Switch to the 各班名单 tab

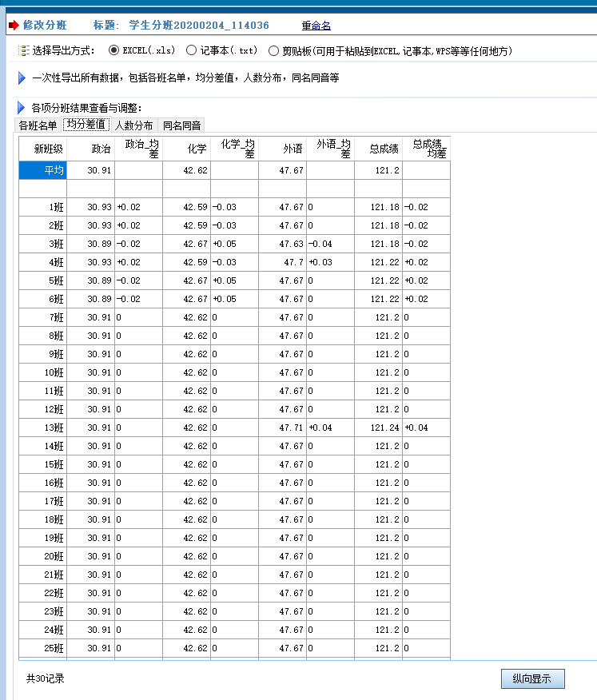[x=38, y=125]
